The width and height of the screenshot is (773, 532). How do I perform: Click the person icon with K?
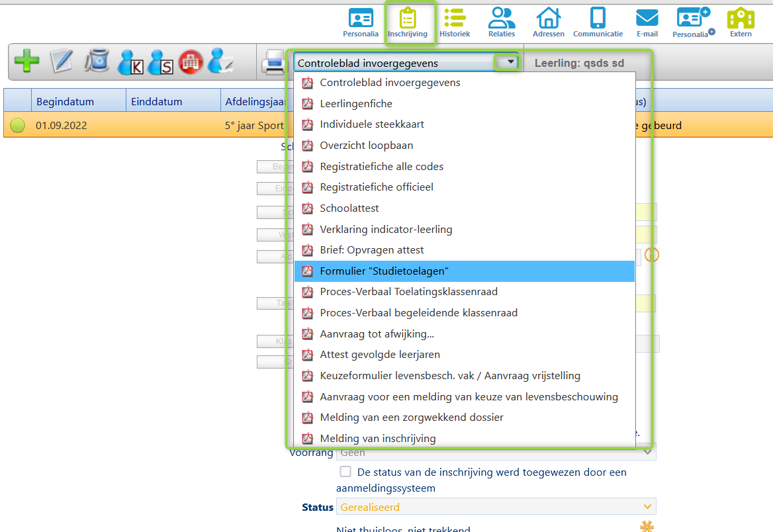(x=130, y=62)
